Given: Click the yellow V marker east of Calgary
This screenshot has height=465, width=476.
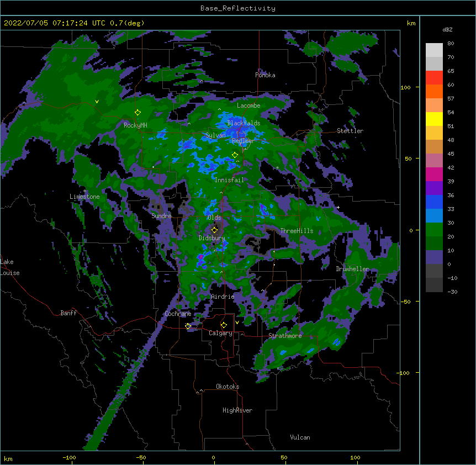Looking at the screenshot, I should coord(237,323).
